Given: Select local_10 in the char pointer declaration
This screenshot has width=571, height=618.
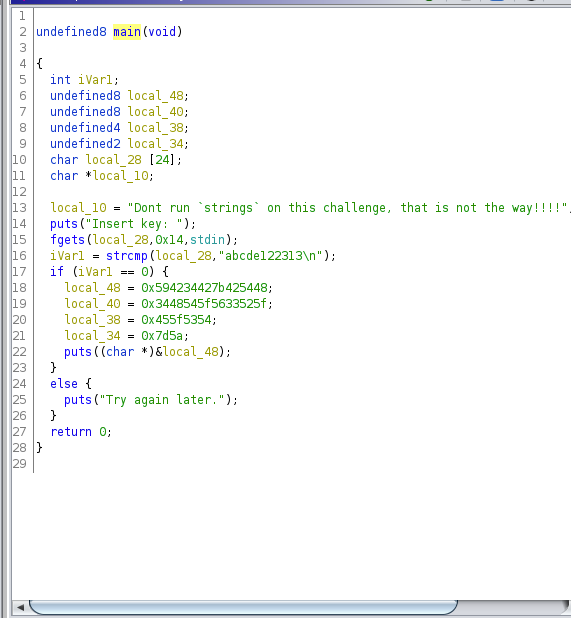Looking at the screenshot, I should [x=121, y=176].
